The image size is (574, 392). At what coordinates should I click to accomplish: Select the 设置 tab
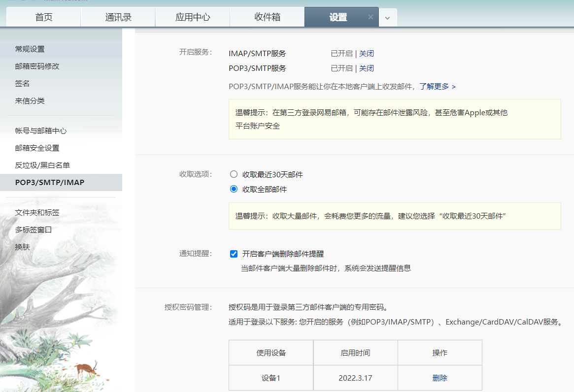(x=338, y=17)
